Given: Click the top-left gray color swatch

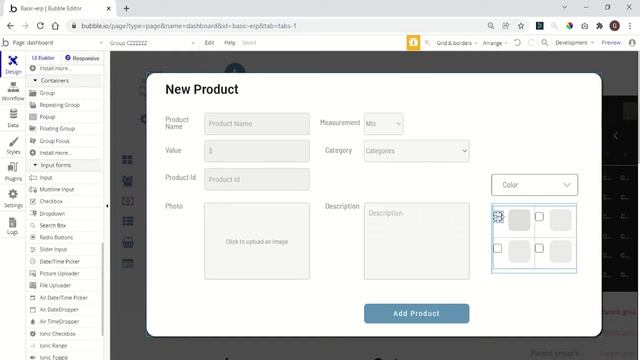Looking at the screenshot, I should click(519, 220).
